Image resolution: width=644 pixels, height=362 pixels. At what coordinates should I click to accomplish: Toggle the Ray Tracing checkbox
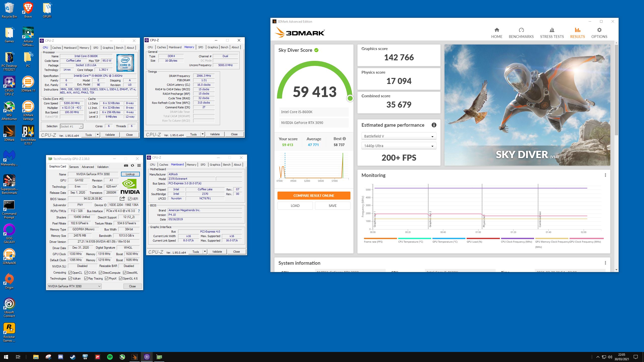click(86, 279)
